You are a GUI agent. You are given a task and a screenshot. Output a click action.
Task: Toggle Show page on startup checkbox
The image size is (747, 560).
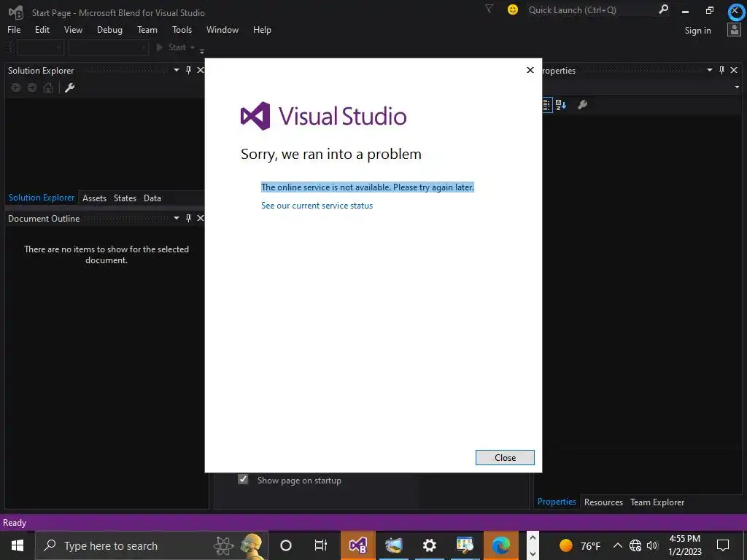coord(243,480)
